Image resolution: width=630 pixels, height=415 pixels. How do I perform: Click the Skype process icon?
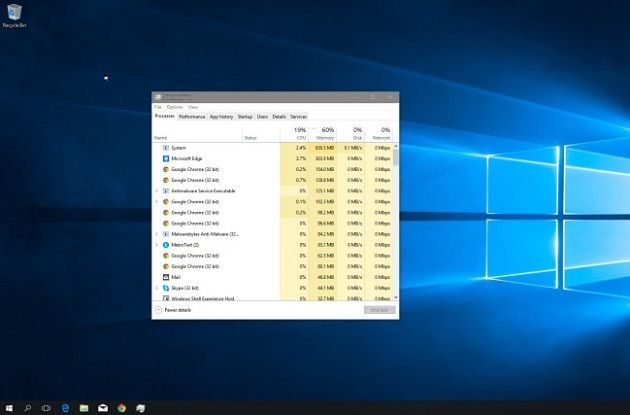pyautogui.click(x=166, y=288)
